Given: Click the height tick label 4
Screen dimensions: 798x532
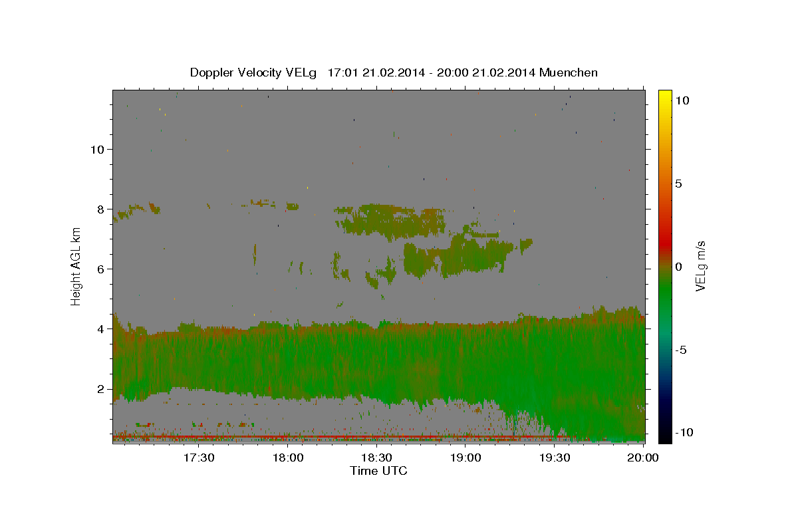Looking at the screenshot, I should pos(100,329).
